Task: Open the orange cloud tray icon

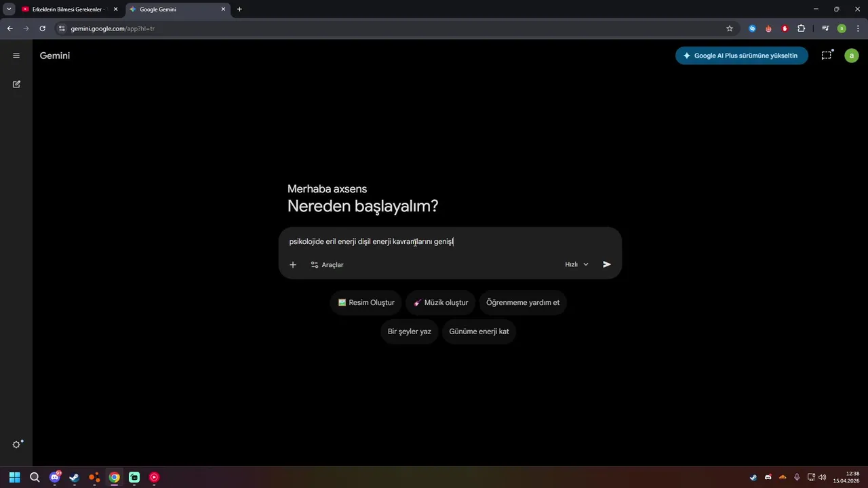Action: pyautogui.click(x=783, y=477)
